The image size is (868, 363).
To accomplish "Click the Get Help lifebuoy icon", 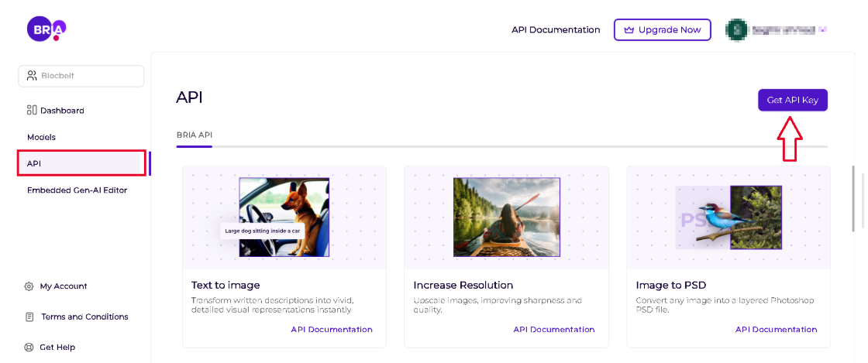I will click(29, 348).
